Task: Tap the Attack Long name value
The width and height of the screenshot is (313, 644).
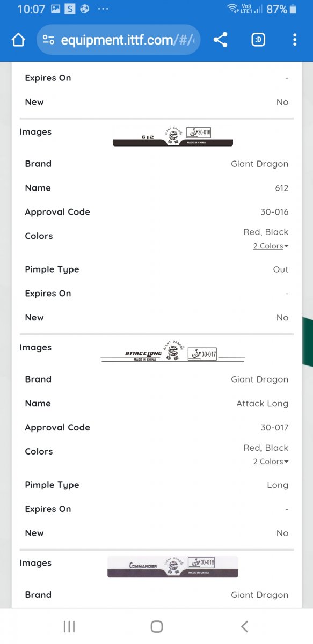Action: pos(262,404)
